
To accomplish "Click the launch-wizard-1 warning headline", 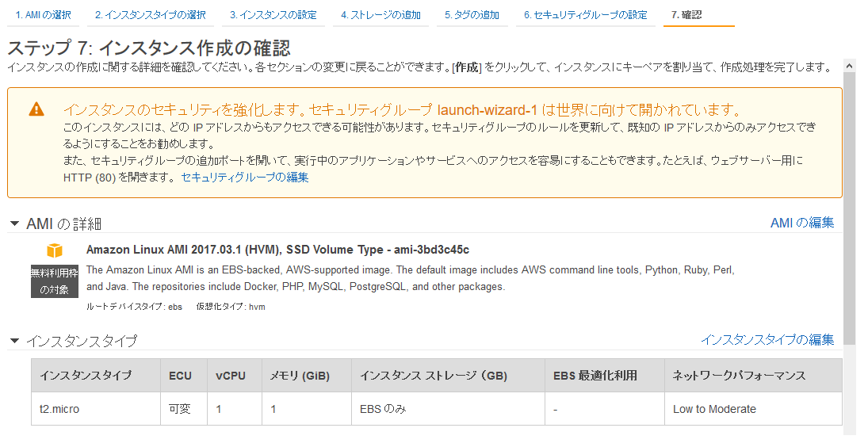I will click(401, 109).
